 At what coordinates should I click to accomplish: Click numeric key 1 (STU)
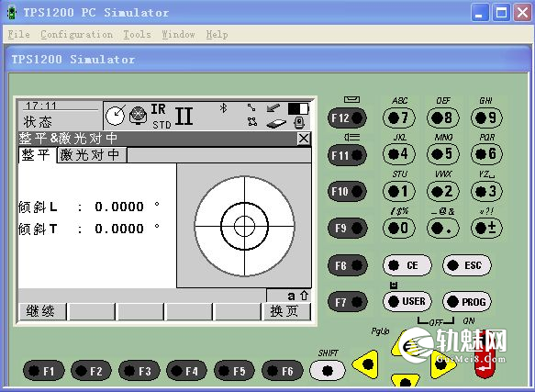pyautogui.click(x=399, y=191)
